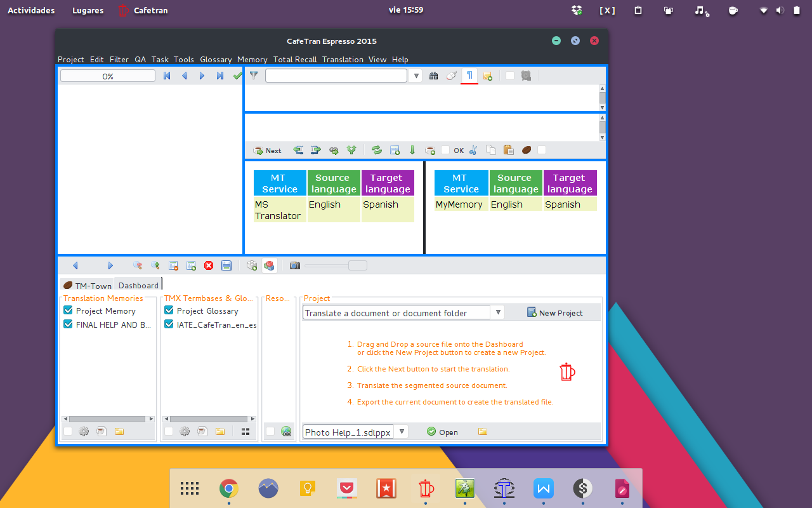
Task: Click the filter funnel icon
Action: tap(254, 76)
